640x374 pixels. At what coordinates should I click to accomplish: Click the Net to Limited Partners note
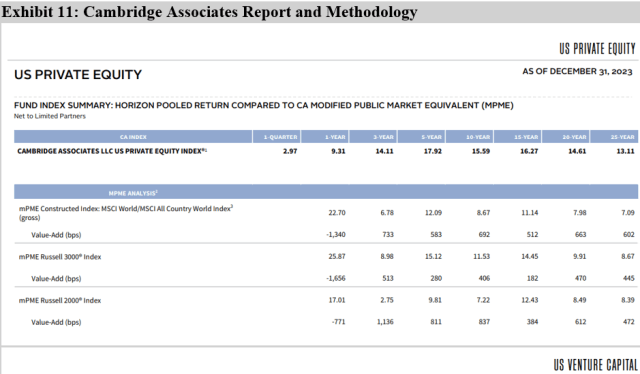point(50,116)
